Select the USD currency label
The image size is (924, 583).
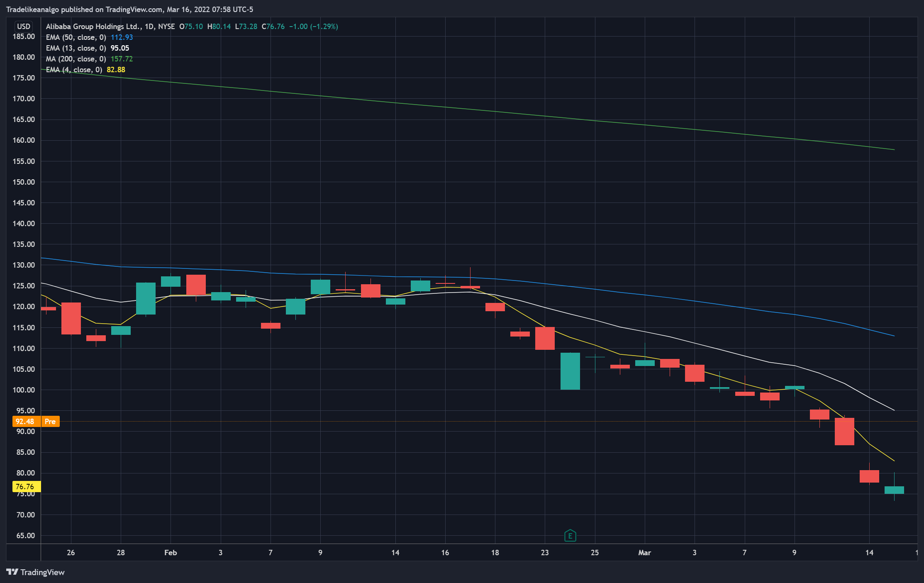(x=24, y=27)
